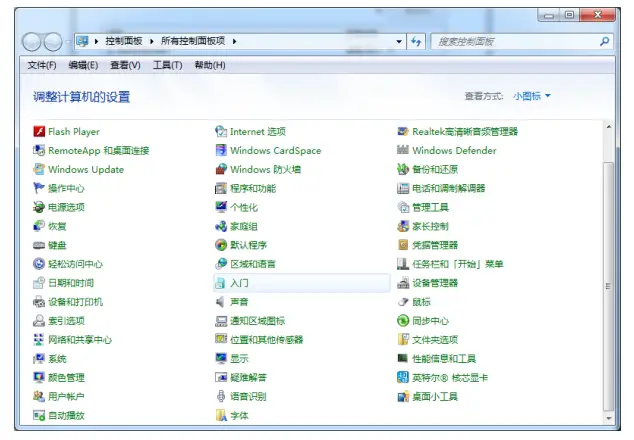Open the 电源选项 icon
The image size is (634, 440).
[x=39, y=207]
